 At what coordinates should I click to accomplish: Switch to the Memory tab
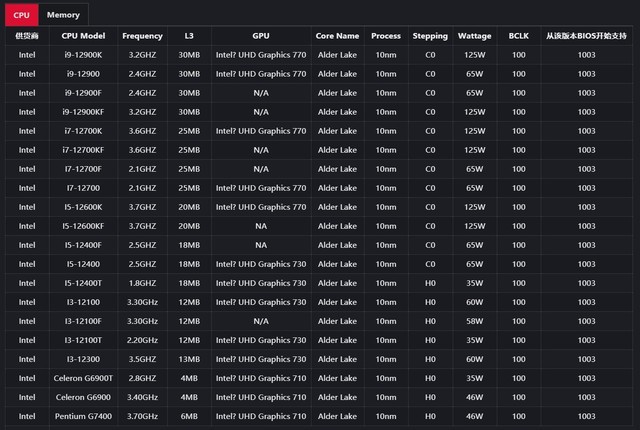click(x=63, y=15)
